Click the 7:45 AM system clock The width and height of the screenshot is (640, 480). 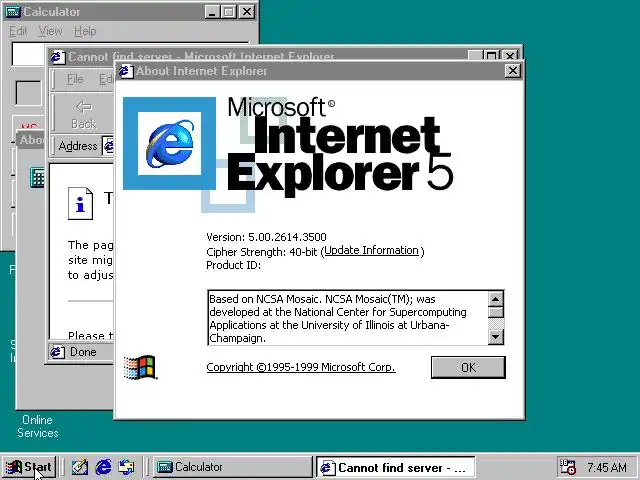click(607, 467)
